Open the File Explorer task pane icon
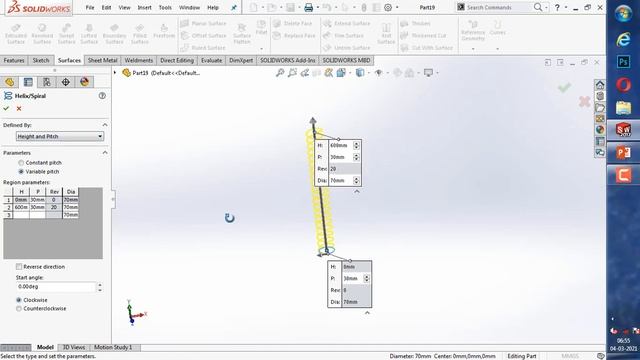Screen dimensions: 640x360 (600, 108)
